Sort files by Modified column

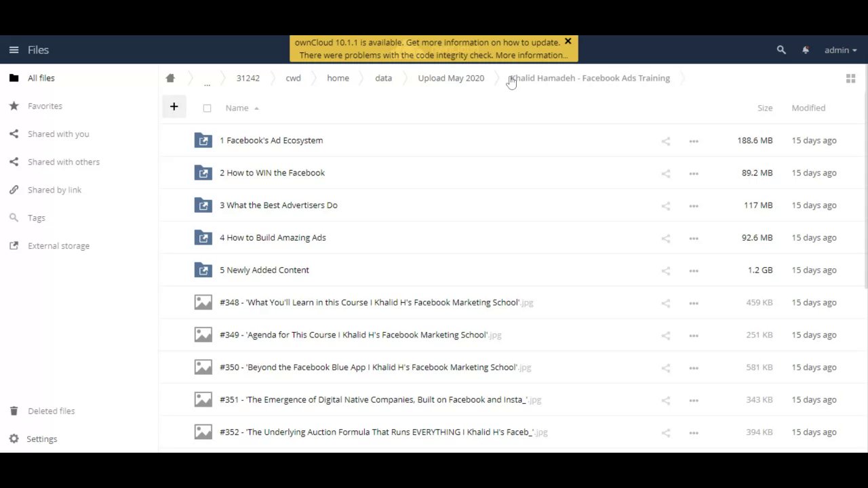point(808,108)
